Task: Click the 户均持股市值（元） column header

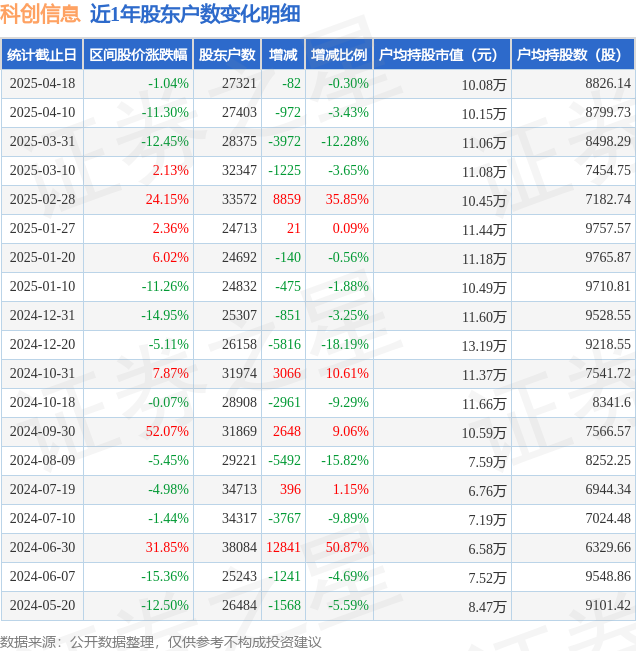Action: click(x=442, y=54)
